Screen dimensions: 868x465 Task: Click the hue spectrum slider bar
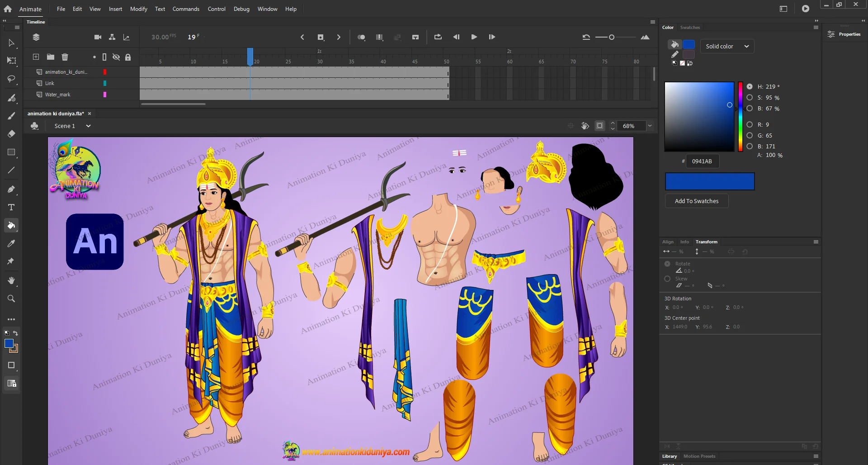pos(740,117)
